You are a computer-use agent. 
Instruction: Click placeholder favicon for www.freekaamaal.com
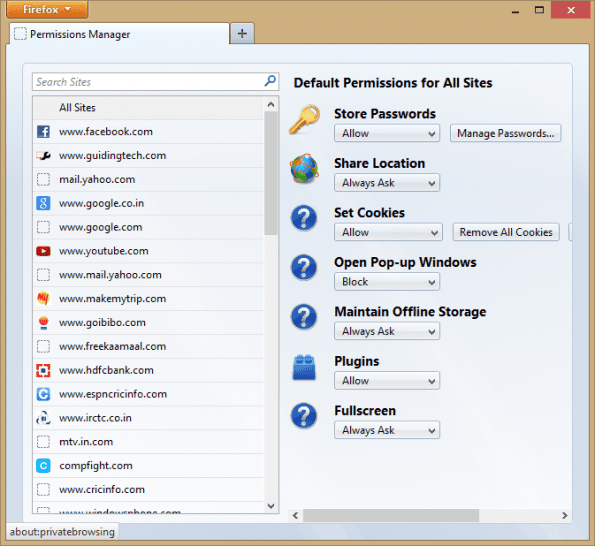tap(43, 346)
